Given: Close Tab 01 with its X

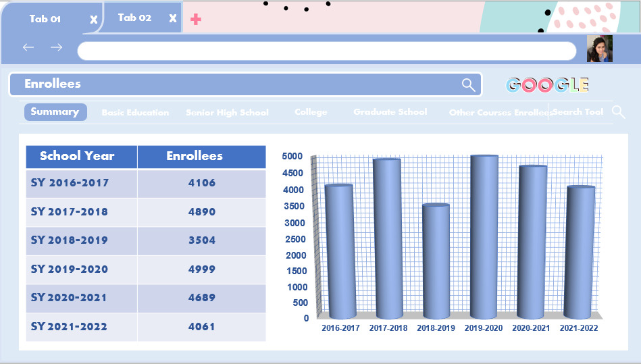Looking at the screenshot, I should tap(94, 19).
